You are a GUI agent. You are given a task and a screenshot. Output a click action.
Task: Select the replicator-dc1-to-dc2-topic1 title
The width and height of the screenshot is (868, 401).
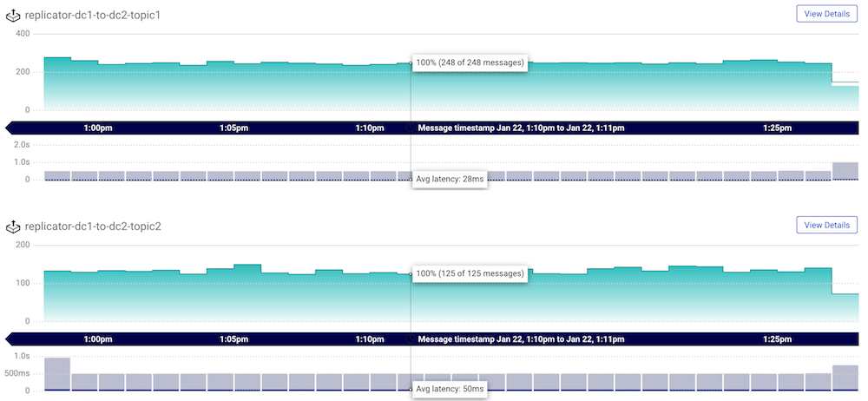tap(93, 15)
